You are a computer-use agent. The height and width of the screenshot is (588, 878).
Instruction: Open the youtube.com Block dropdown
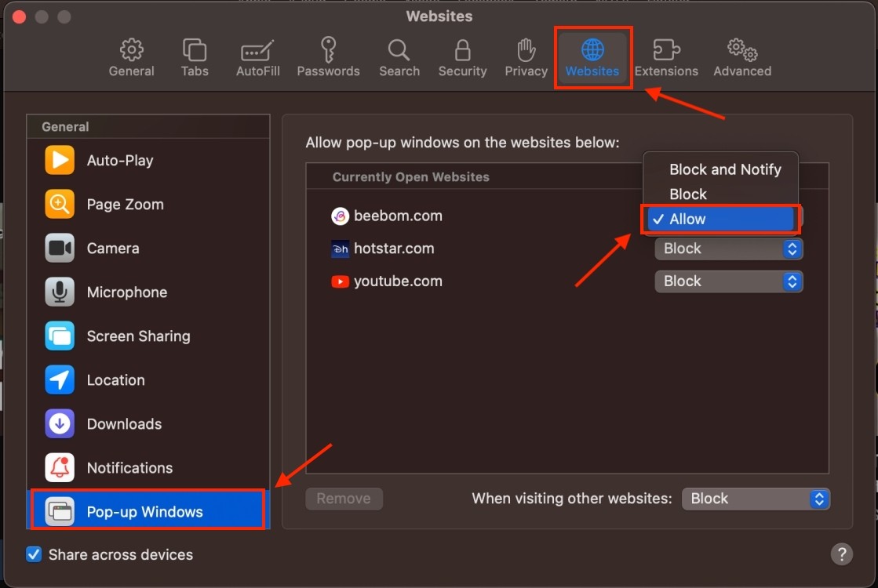[x=728, y=281]
